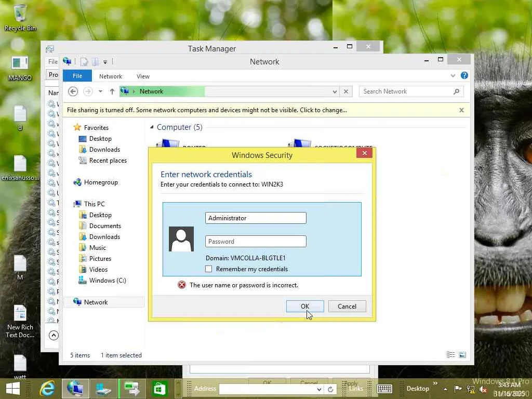Viewport: 532px width, 399px height.
Task: Open the file transfer taskbar icon
Action: point(131,389)
